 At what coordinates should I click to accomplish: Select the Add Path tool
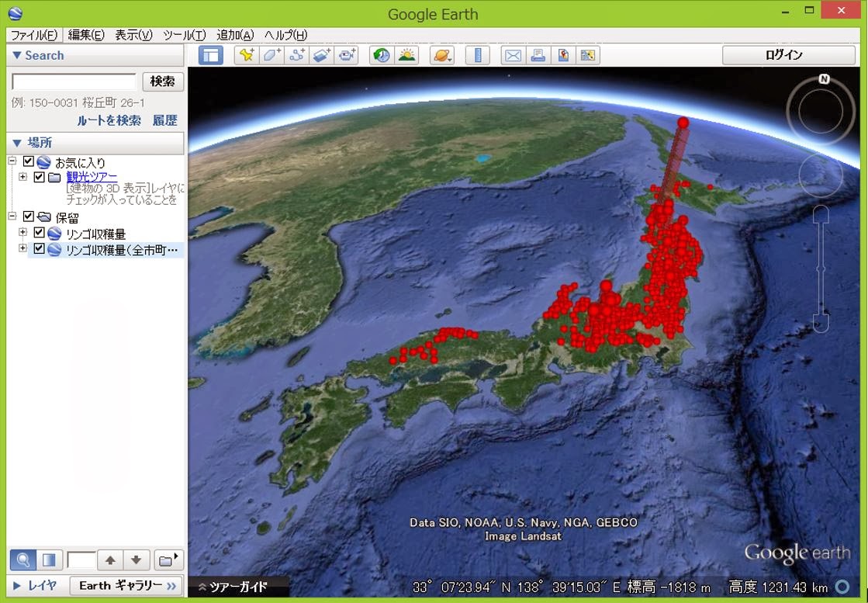coord(297,55)
